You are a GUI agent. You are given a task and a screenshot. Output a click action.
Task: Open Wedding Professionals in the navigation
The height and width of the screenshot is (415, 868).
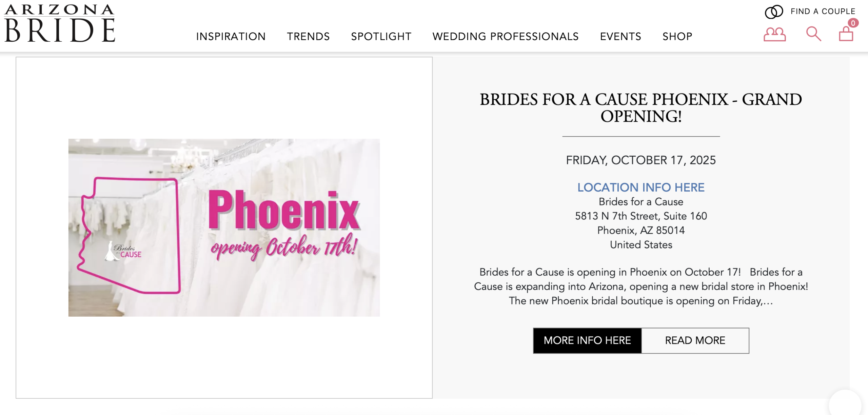tap(506, 36)
